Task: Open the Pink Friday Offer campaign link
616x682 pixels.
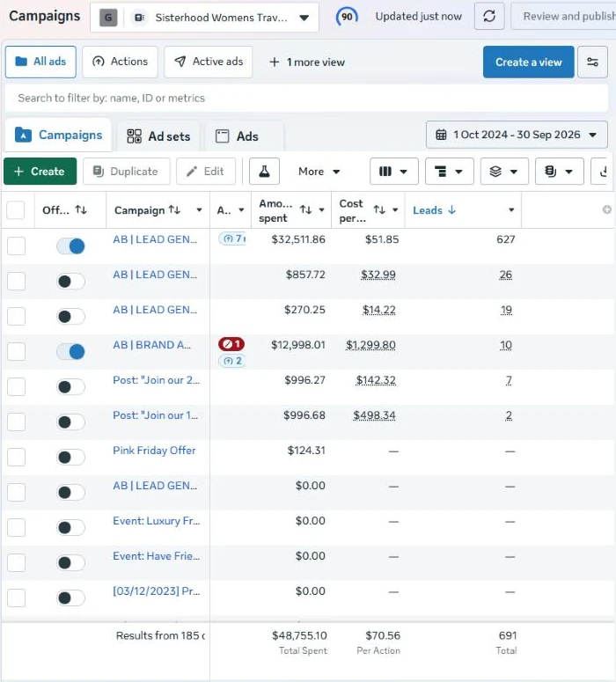Action: [x=154, y=451]
